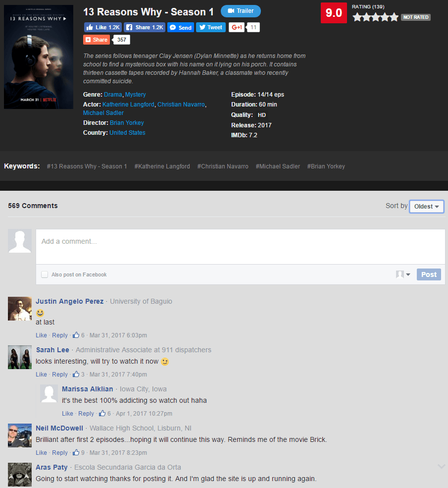Open the Drama genre link
Screen dimensions: 448x488
[113, 94]
